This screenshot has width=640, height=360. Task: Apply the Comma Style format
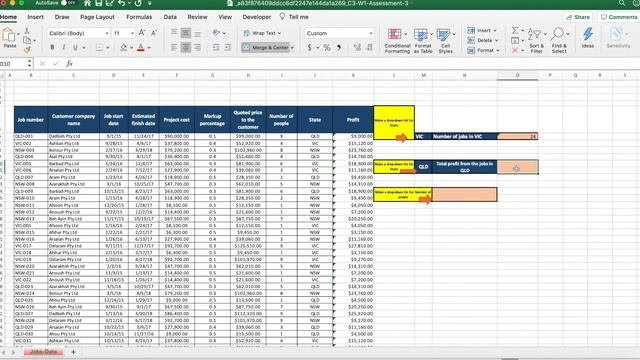339,48
